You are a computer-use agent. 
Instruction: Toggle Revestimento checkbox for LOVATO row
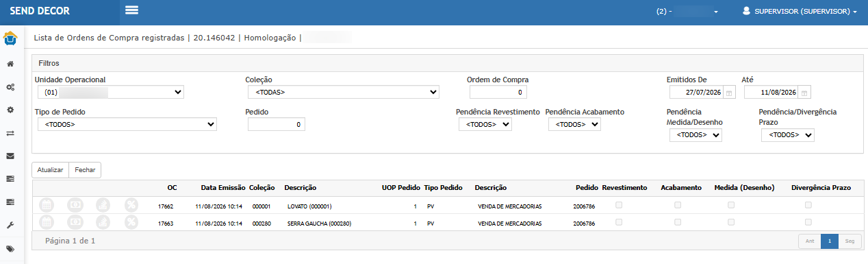620,205
